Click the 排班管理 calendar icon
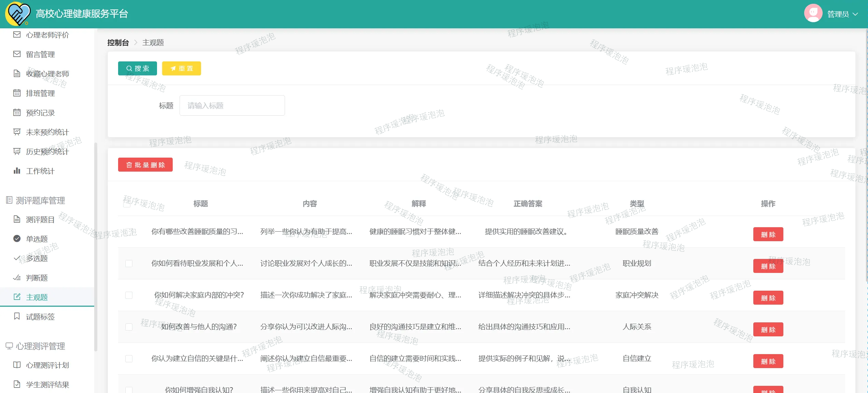Screen dimensions: 868x393 (x=17, y=93)
